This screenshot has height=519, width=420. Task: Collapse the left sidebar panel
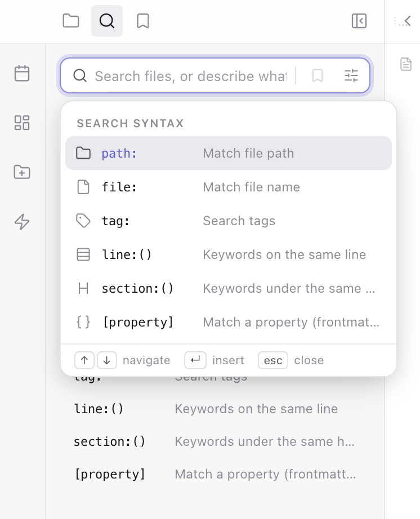pyautogui.click(x=359, y=21)
